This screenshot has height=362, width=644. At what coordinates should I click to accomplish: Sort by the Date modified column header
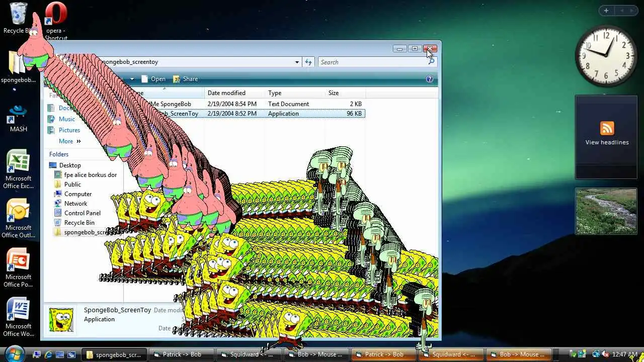point(235,93)
